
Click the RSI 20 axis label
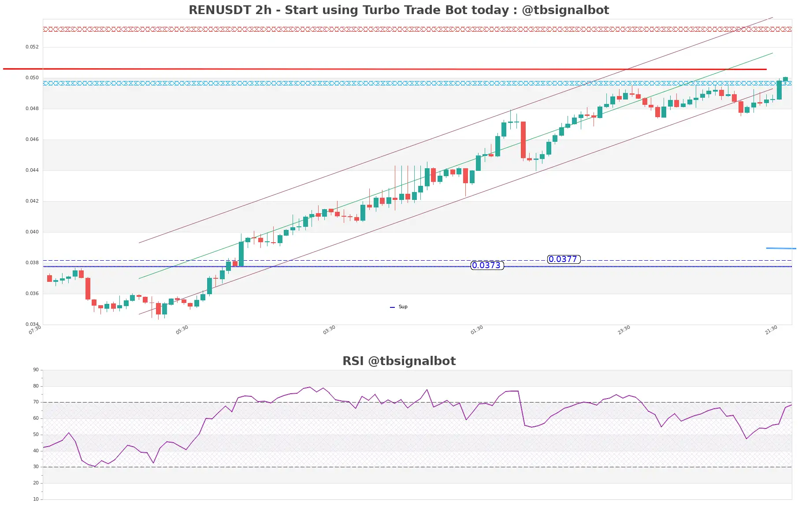pos(36,483)
